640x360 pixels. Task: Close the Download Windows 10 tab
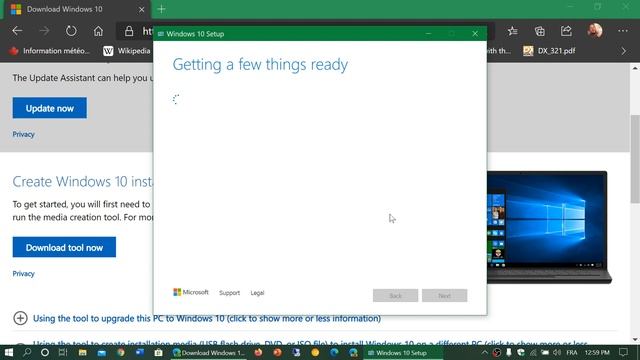(142, 9)
